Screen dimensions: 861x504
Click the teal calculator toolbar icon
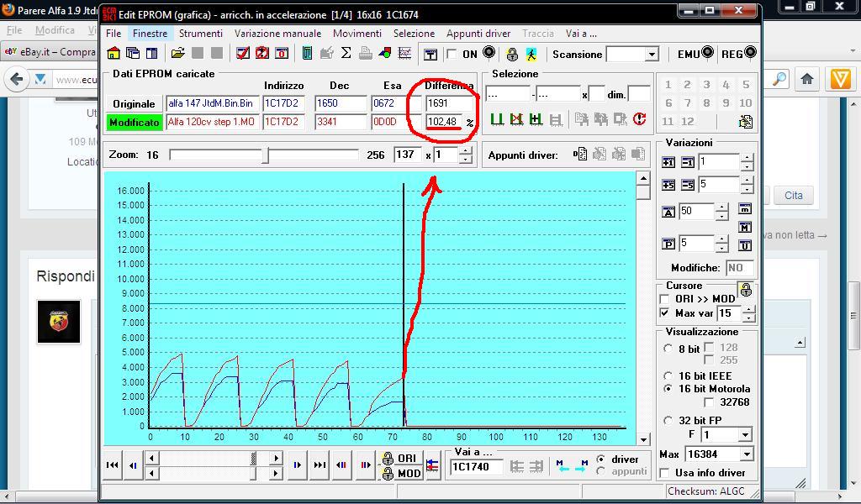tap(307, 53)
